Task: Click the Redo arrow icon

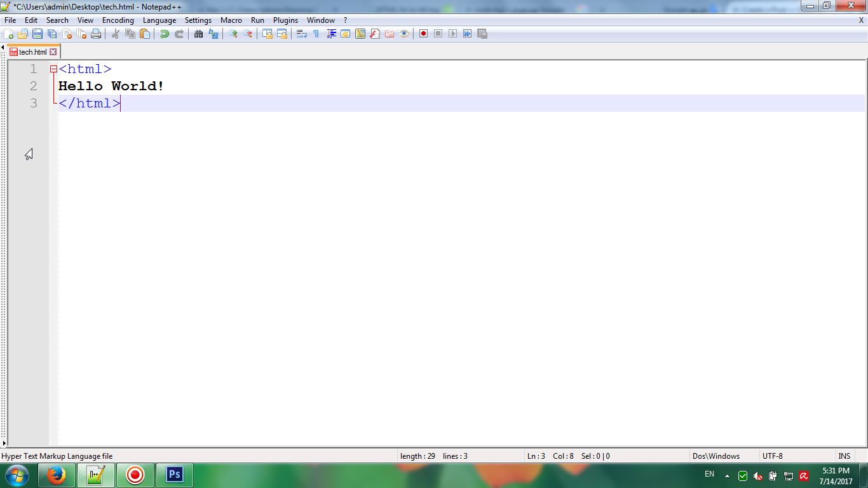Action: coord(179,34)
